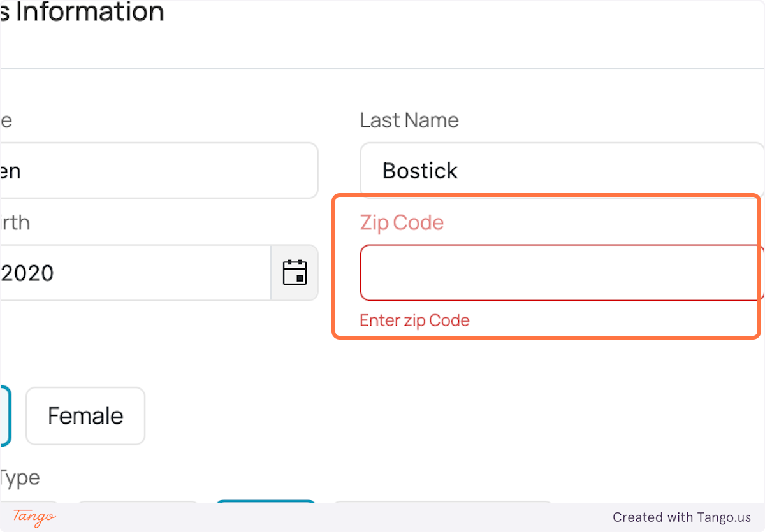Open the Created with Tango.us link
The height and width of the screenshot is (532, 765).
coord(683,517)
